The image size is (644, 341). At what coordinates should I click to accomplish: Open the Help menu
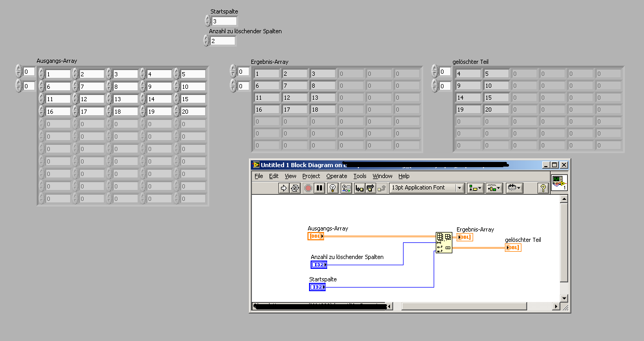404,176
